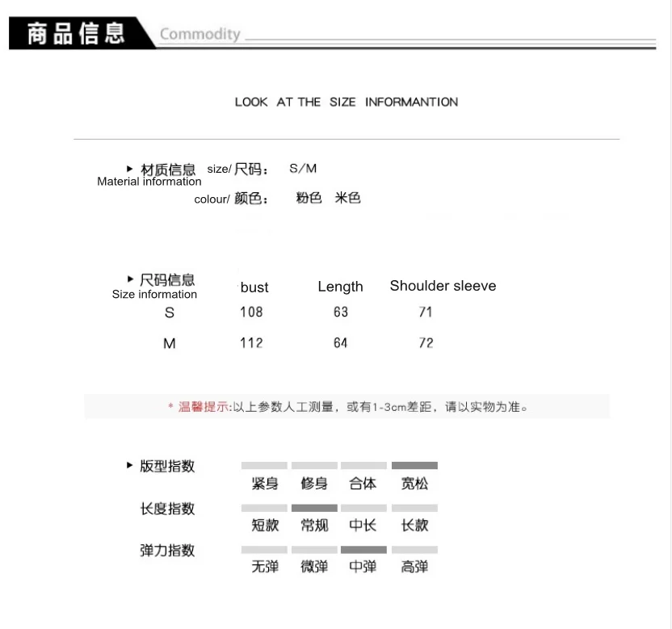Click the shoulder sleeve value 71
This screenshot has height=629, width=672.
(426, 312)
